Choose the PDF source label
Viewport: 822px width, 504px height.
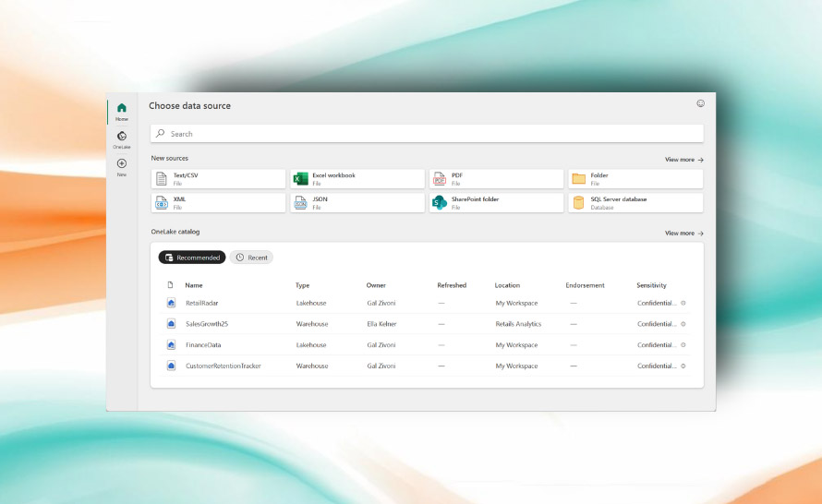[x=457, y=175]
